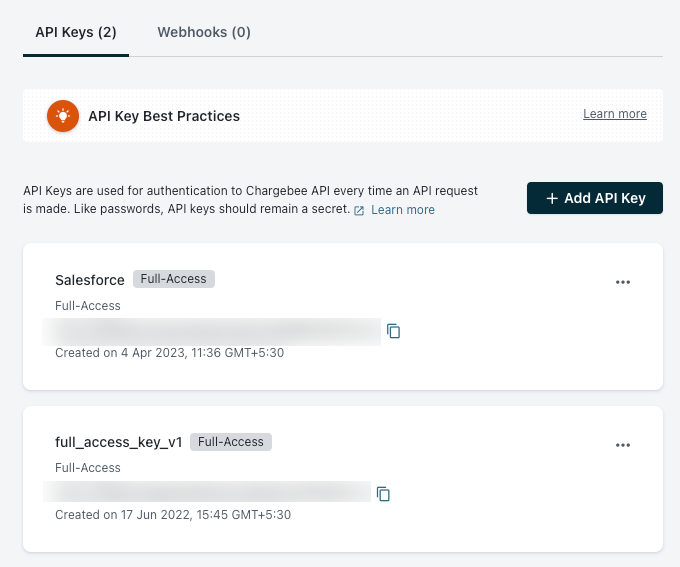
Task: Click Salesforce creation date text
Action: 170,353
